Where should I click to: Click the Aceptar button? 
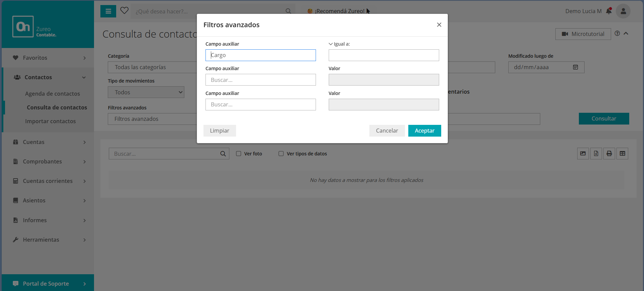click(x=424, y=131)
